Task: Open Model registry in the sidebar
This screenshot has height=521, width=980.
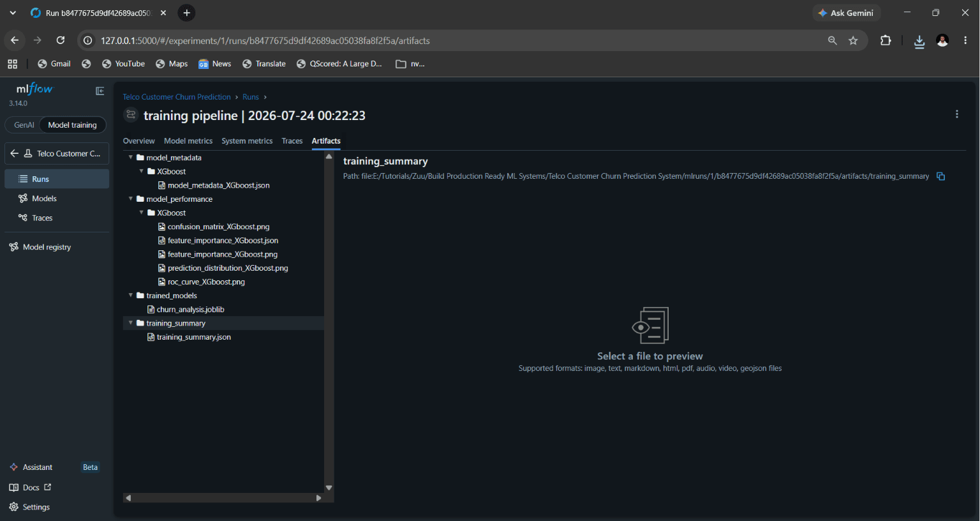Action: pyautogui.click(x=57, y=247)
